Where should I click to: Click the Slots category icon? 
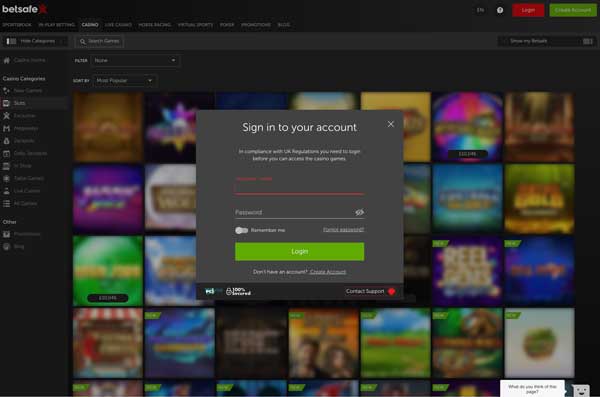6,103
